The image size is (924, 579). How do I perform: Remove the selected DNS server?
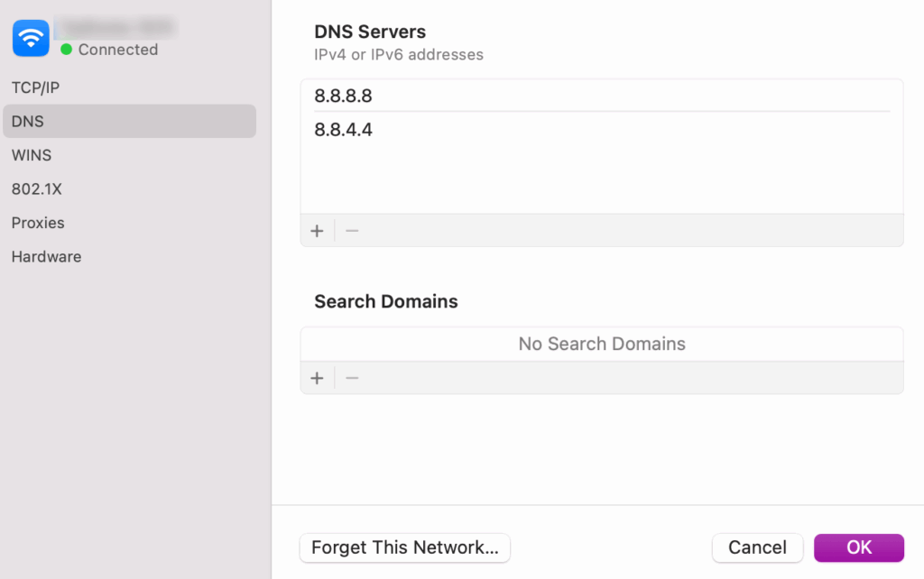click(352, 231)
